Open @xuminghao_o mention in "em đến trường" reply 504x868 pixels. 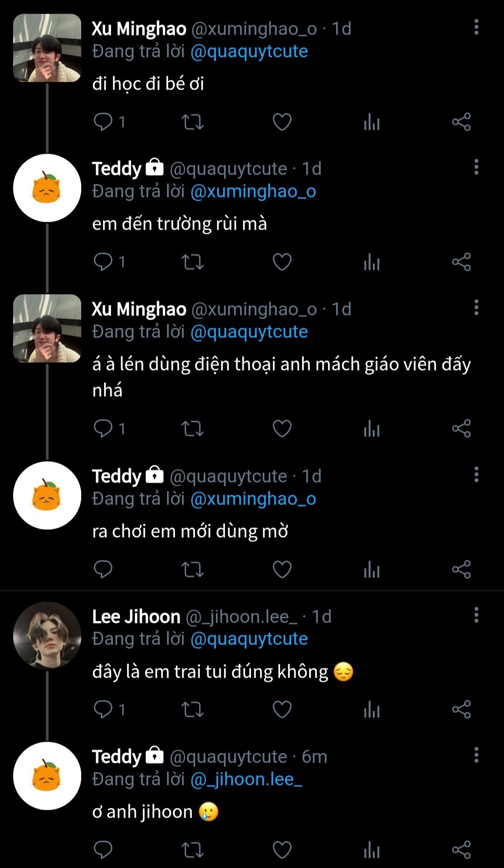(x=253, y=191)
